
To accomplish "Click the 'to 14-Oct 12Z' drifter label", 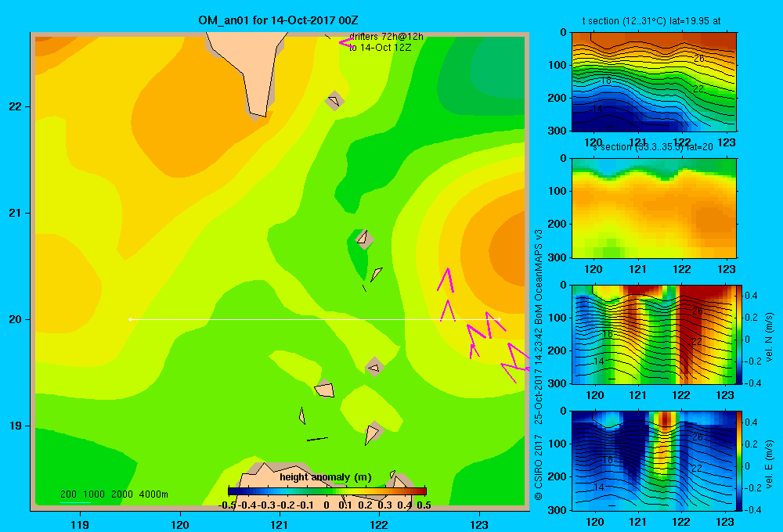I will pos(380,48).
